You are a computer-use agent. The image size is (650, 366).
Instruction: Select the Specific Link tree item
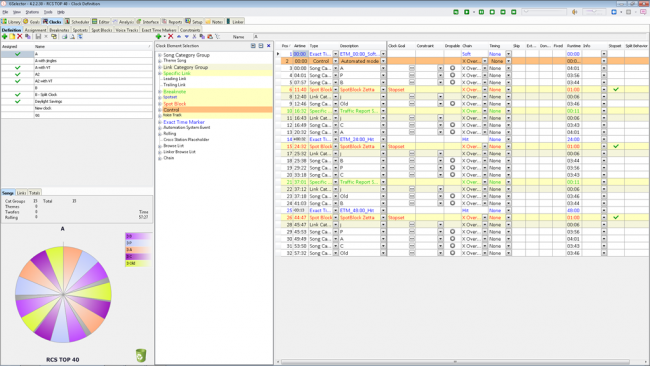click(177, 73)
